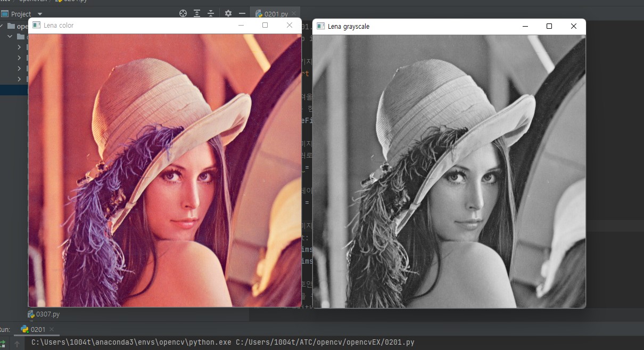Viewport: 644px width, 350px height.
Task: Click the Select Opened File crosshair icon
Action: pyautogui.click(x=183, y=13)
